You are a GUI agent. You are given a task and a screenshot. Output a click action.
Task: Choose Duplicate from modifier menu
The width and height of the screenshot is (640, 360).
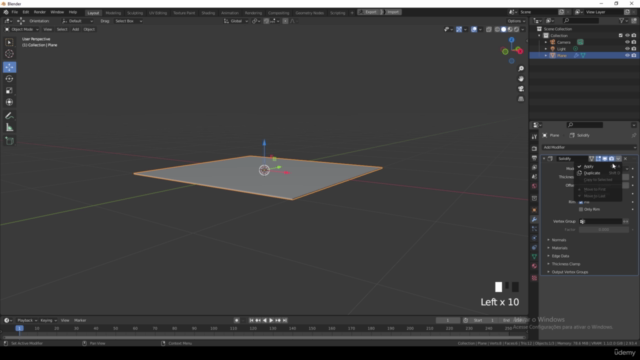point(598,173)
